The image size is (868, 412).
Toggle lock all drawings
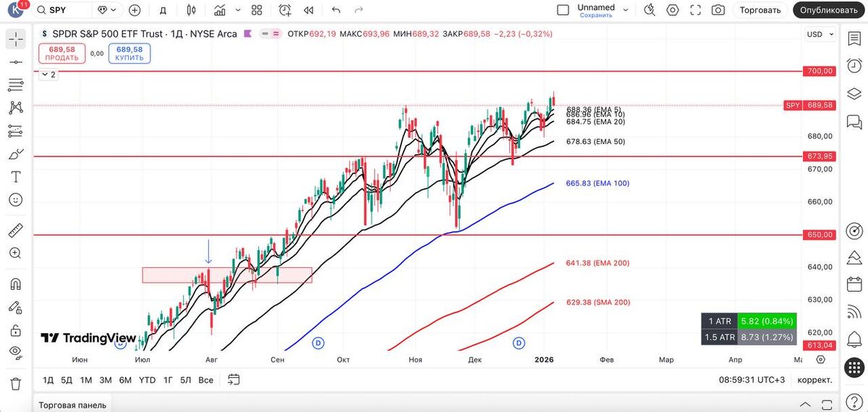tap(15, 330)
